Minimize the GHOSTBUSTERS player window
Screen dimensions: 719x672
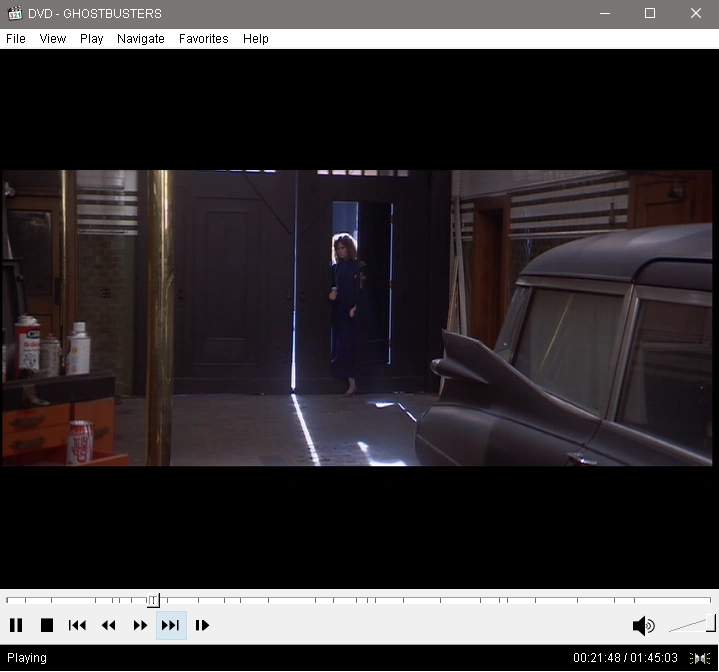tap(605, 13)
